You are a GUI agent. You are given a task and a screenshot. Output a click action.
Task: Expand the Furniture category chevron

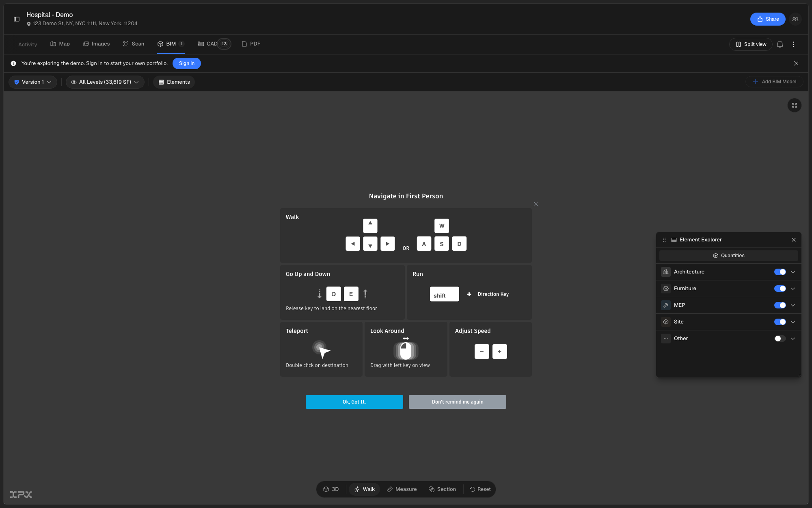[x=793, y=289]
